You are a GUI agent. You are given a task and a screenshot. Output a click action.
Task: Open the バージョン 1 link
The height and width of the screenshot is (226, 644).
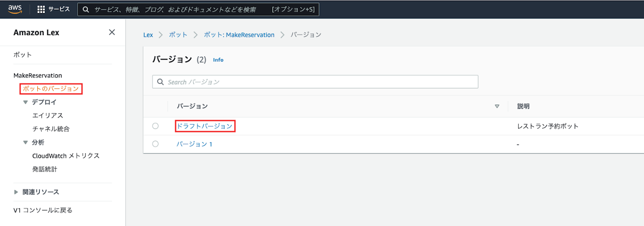pos(194,144)
